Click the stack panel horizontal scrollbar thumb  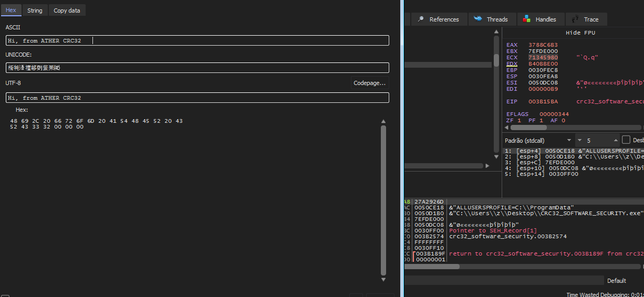point(432,267)
